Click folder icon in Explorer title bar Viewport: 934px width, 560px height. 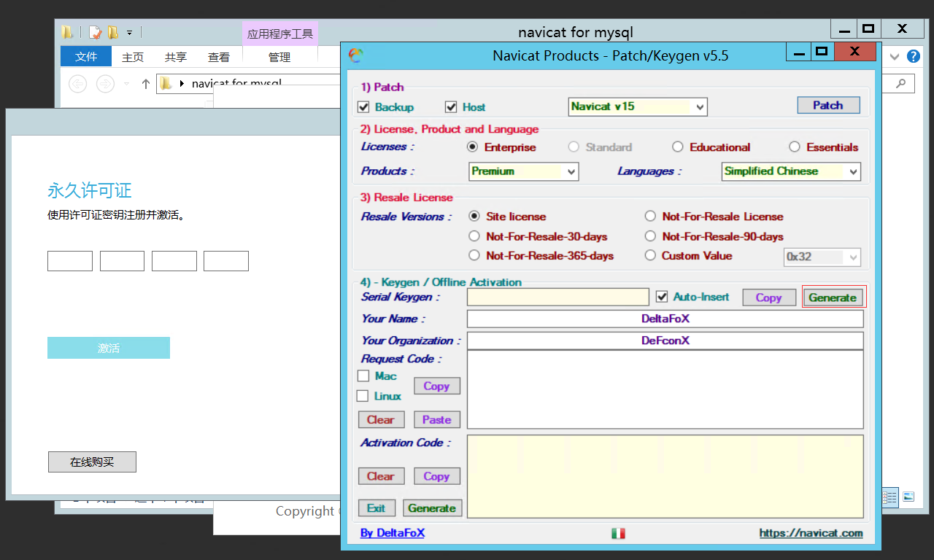pyautogui.click(x=67, y=31)
